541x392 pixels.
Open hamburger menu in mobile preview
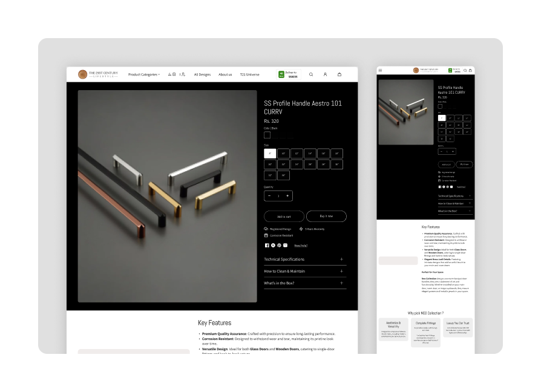[x=380, y=70]
